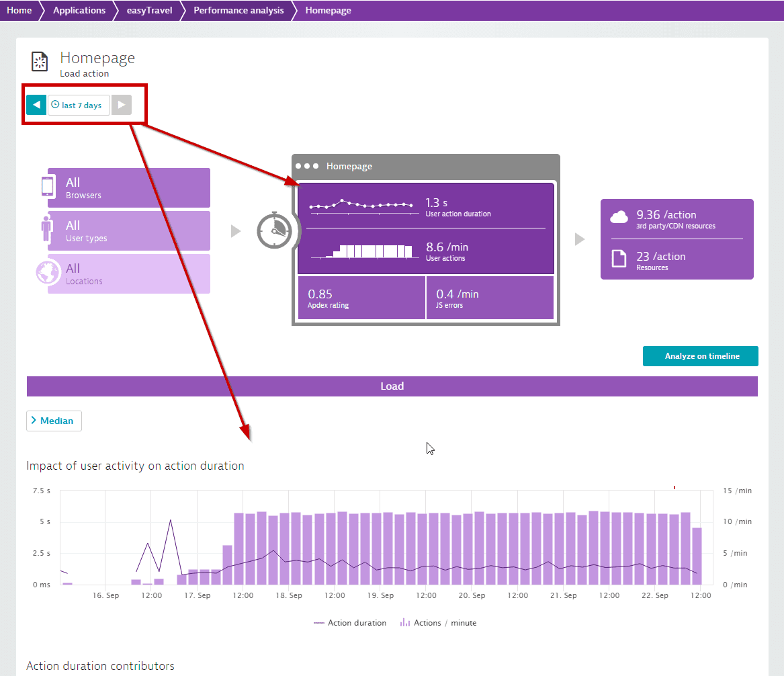Click the mobile device Browsers icon
This screenshot has height=676, width=784.
pos(48,186)
